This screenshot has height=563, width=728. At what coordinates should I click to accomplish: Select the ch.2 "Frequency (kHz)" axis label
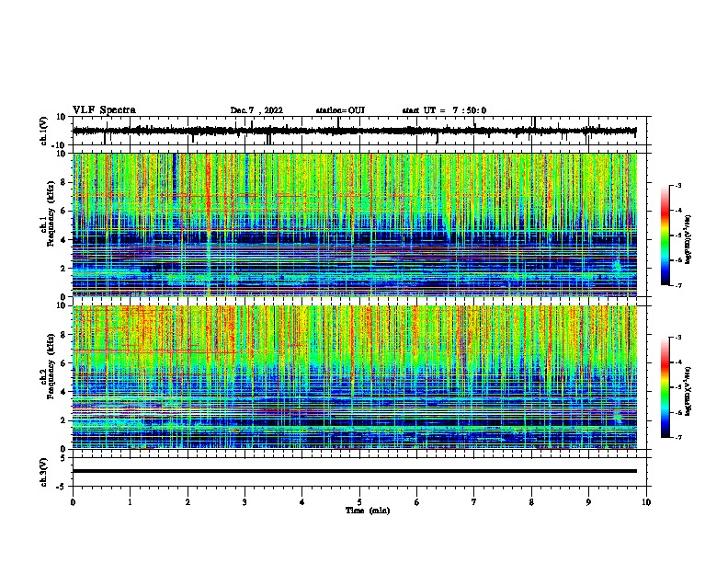pyautogui.click(x=51, y=366)
